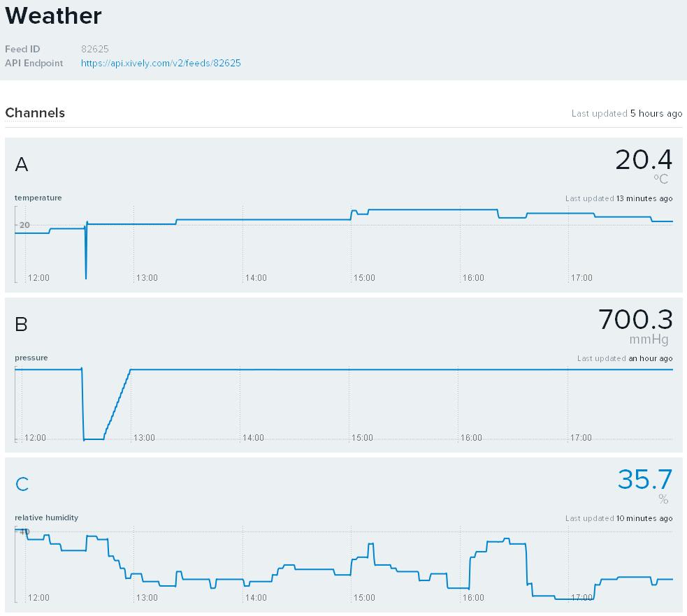Viewport: 687px width, 616px height.
Task: Click the 35.7 humidity value
Action: click(644, 480)
